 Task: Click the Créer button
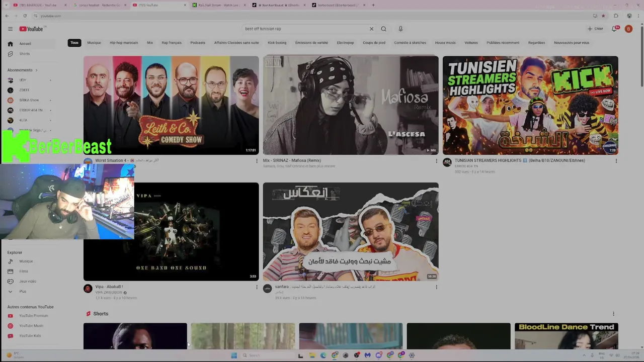(x=595, y=29)
